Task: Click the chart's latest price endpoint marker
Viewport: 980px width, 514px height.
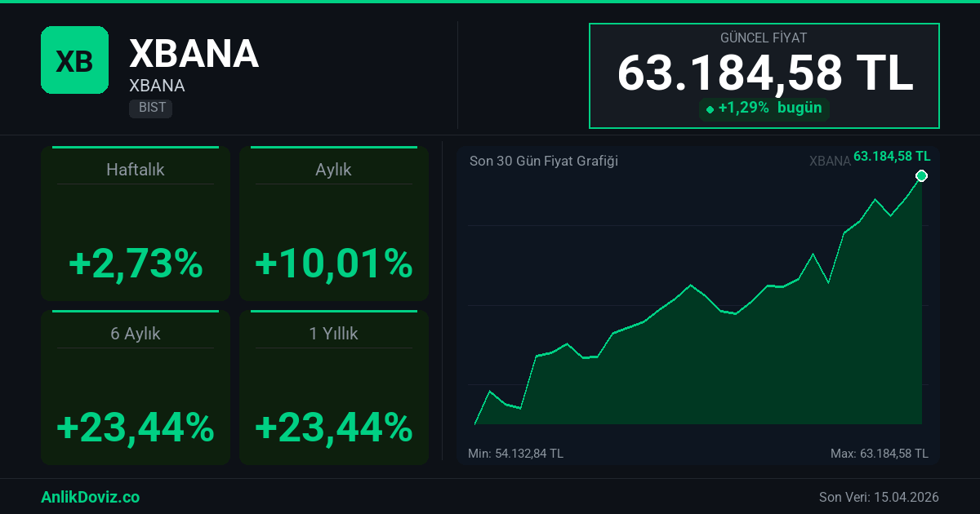Action: pos(922,175)
